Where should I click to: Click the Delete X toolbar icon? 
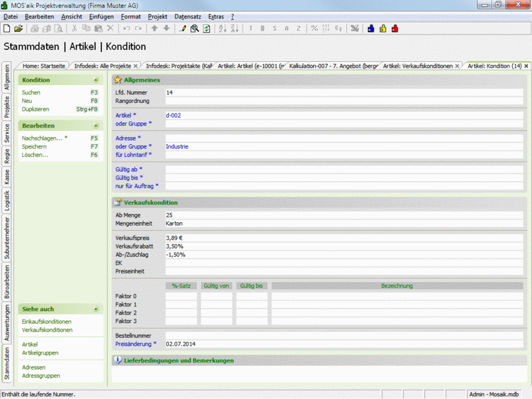point(110,29)
